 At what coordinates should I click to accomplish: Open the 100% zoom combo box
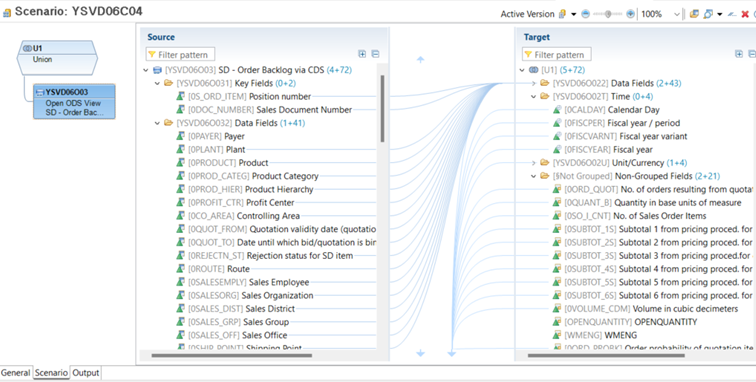(660, 14)
